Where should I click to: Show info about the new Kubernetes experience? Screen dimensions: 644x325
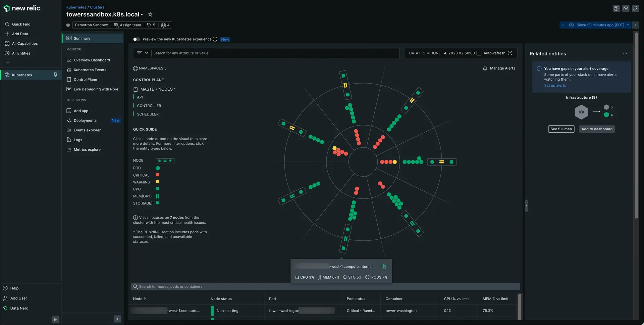point(215,39)
